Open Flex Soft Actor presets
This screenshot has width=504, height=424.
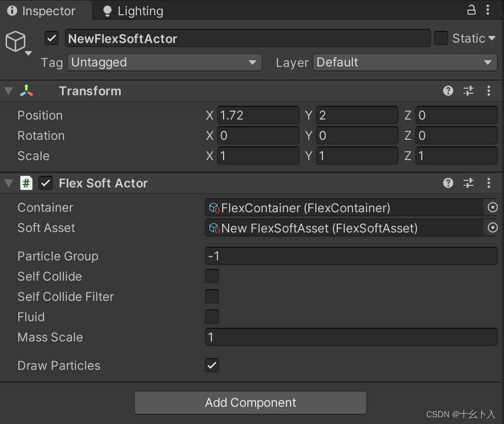pyautogui.click(x=468, y=183)
